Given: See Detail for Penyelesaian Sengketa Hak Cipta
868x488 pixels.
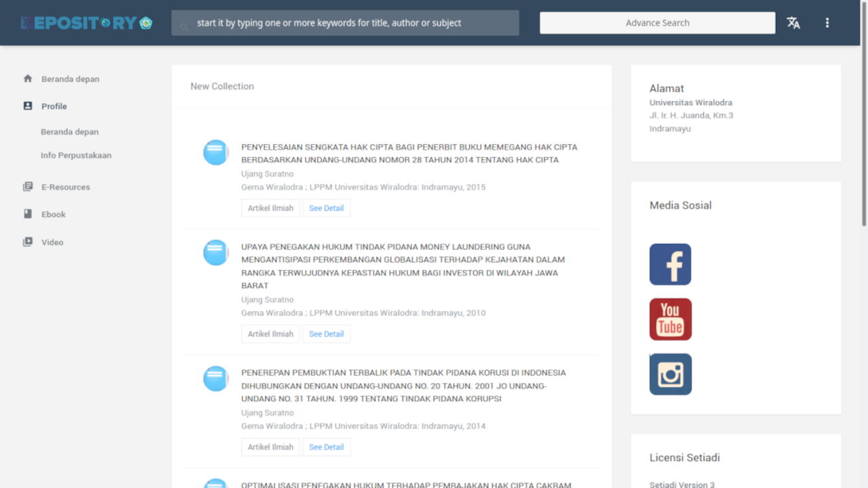Looking at the screenshot, I should tap(327, 208).
